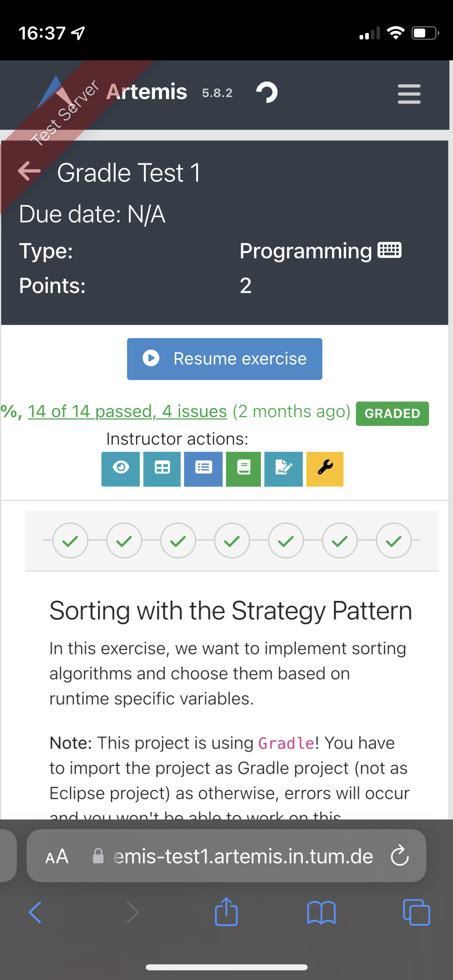
Task: Open the hamburger navigation menu
Action: pos(409,93)
